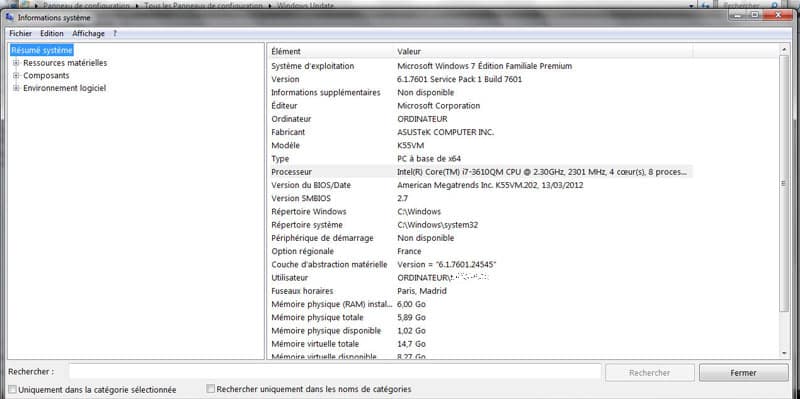Click the scrollbar down arrow
Image resolution: width=800 pixels, height=399 pixels.
coord(784,353)
